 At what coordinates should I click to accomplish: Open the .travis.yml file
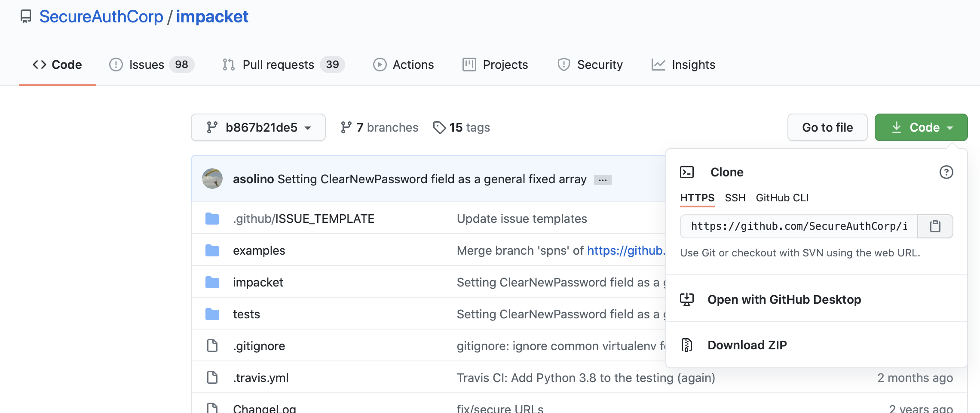pos(261,378)
